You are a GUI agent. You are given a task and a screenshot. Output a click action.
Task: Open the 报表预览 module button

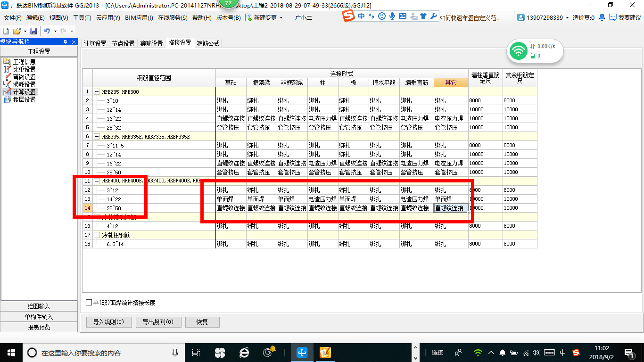(x=39, y=327)
